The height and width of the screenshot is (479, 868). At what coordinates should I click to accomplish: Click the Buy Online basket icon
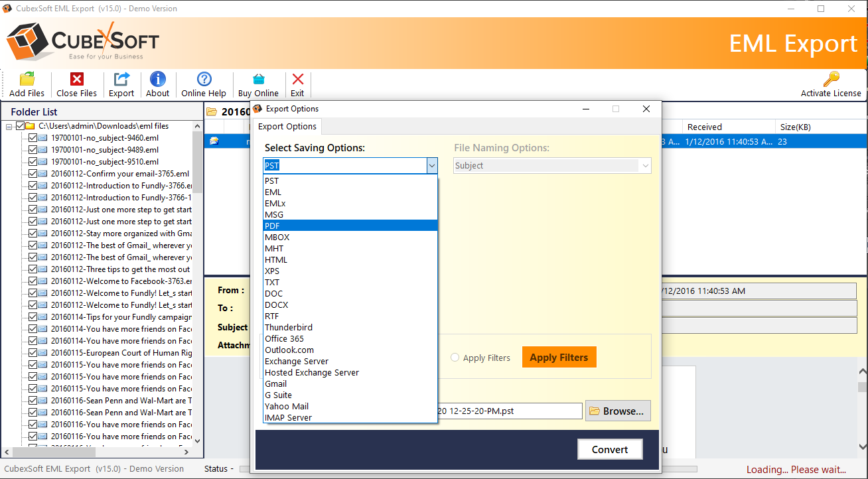[x=258, y=79]
